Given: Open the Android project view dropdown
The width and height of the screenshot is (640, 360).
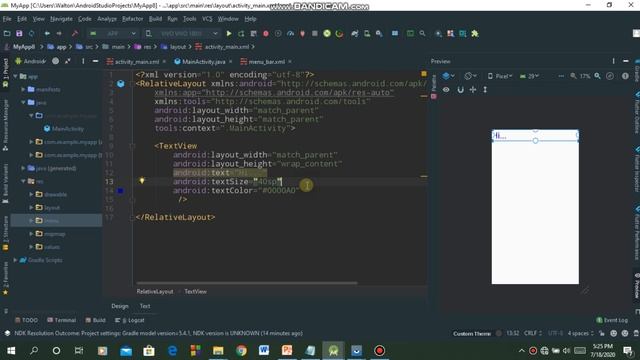Looking at the screenshot, I should [31, 61].
